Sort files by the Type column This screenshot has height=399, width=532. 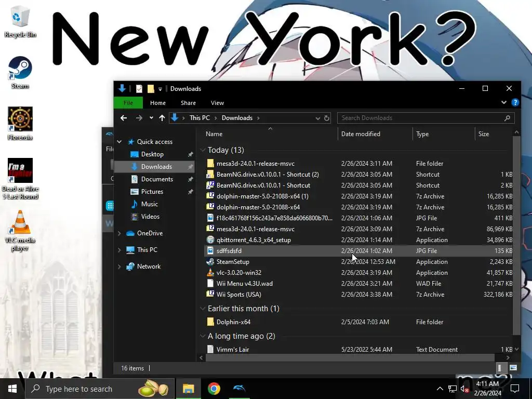pos(422,134)
